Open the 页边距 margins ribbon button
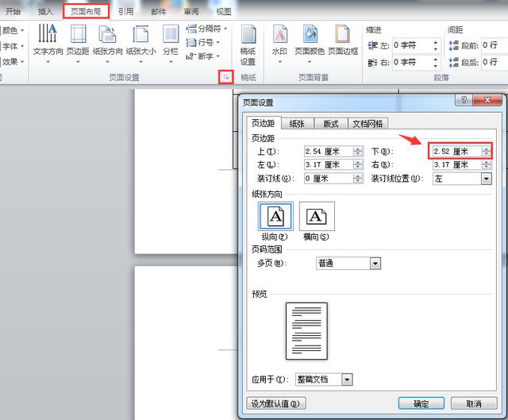This screenshot has height=420, width=508. coord(78,43)
